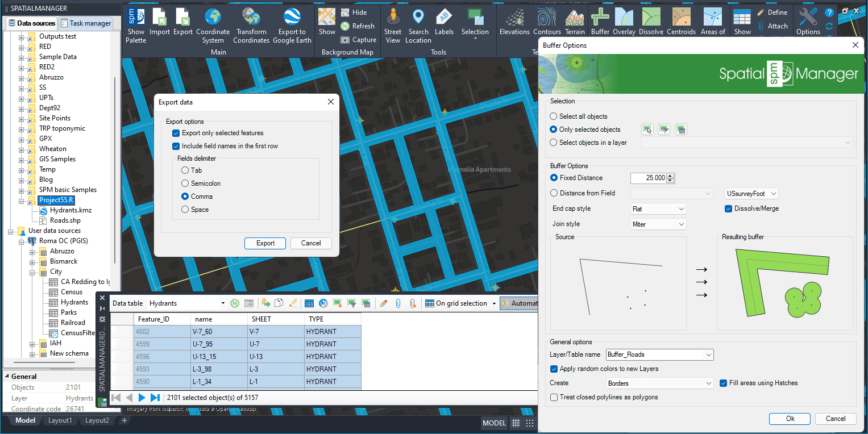Select Semicolon as fields delimiter

click(x=185, y=183)
